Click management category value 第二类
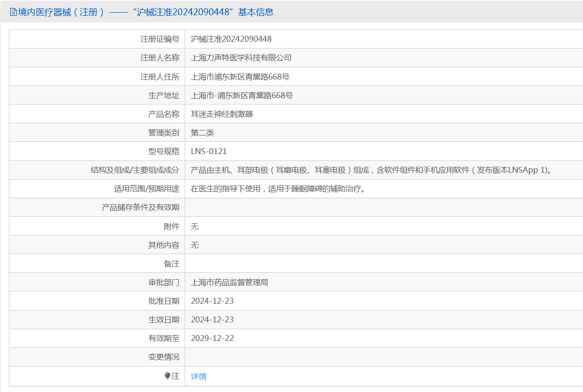Screen dimensions: 583x392 point(202,132)
